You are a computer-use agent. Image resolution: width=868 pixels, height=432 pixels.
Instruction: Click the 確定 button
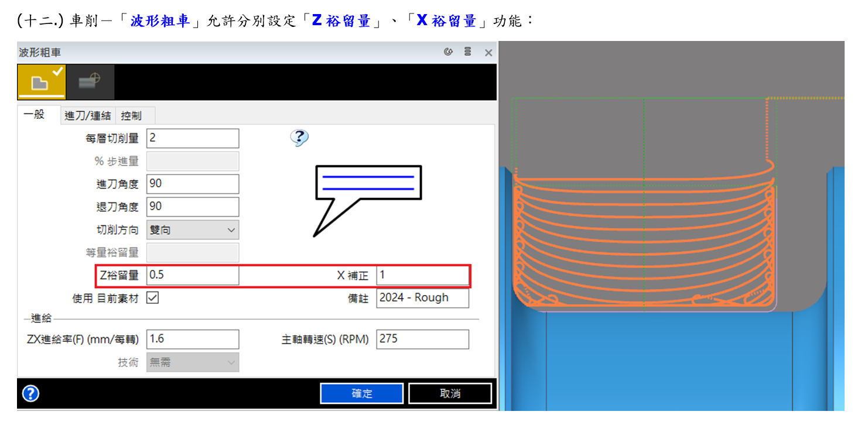tap(361, 393)
